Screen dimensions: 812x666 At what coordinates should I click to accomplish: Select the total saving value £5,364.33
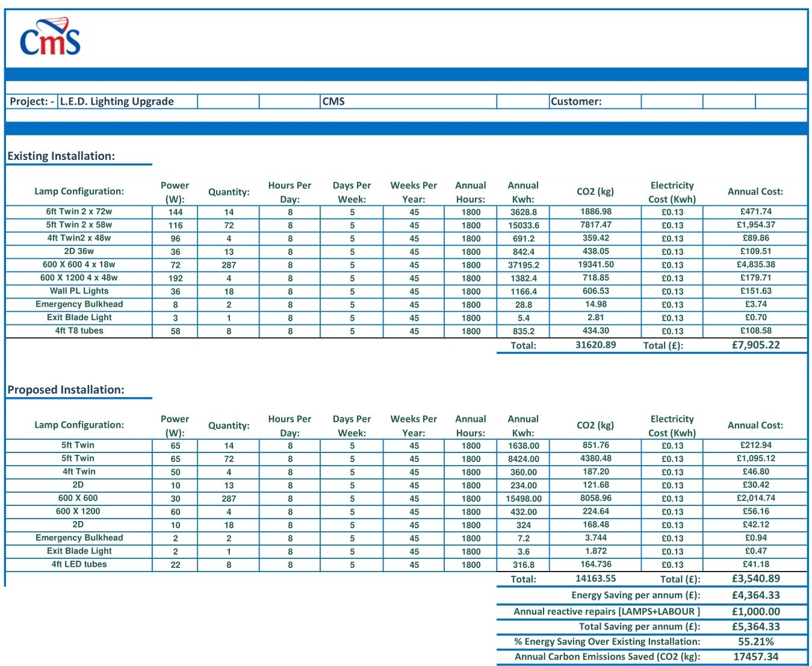756,626
